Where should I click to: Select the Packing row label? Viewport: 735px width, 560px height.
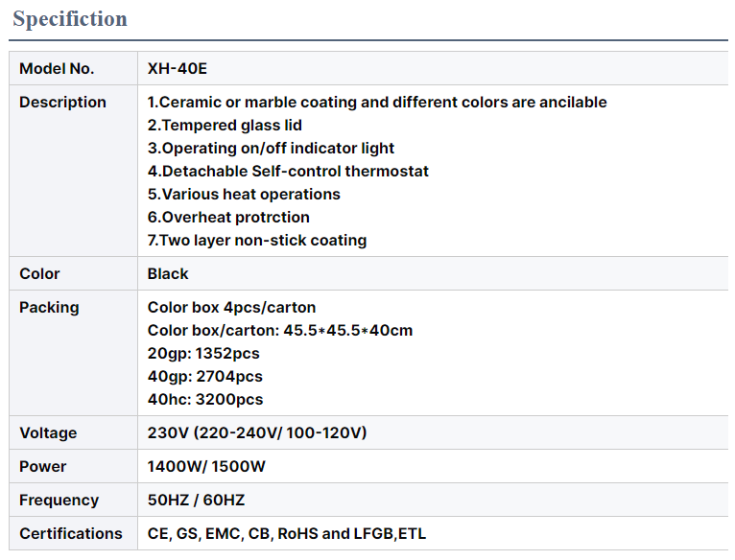click(49, 308)
